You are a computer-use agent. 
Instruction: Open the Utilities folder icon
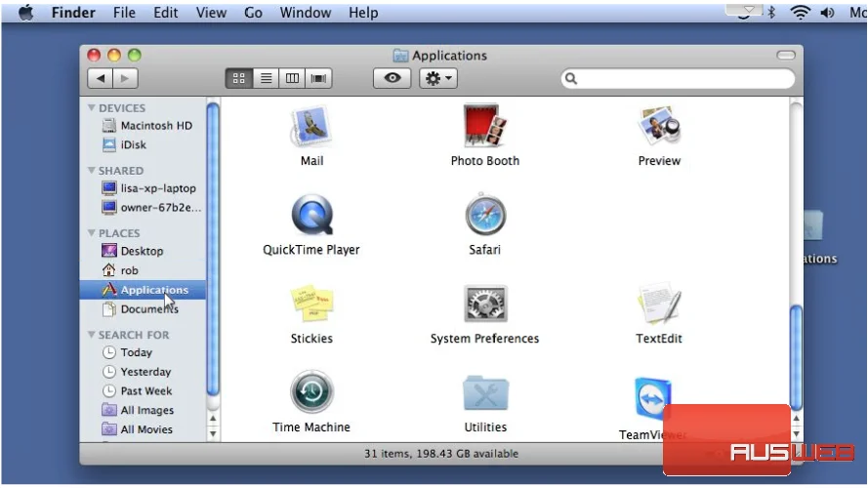click(485, 393)
